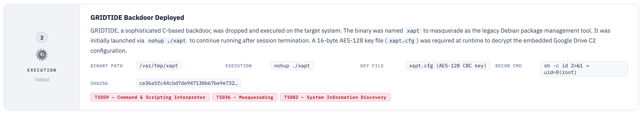644x113 pixels.
Task: Select the TA0002 tactic ID
Action: pos(42,80)
